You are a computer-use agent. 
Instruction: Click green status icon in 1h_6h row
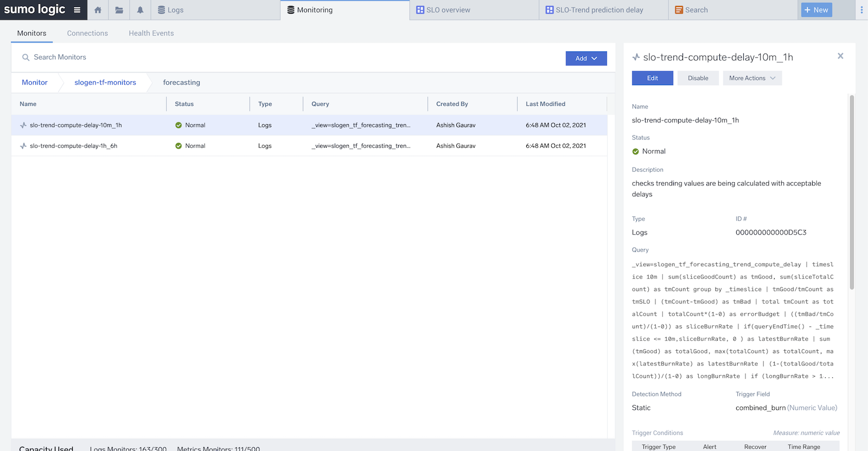coord(178,146)
